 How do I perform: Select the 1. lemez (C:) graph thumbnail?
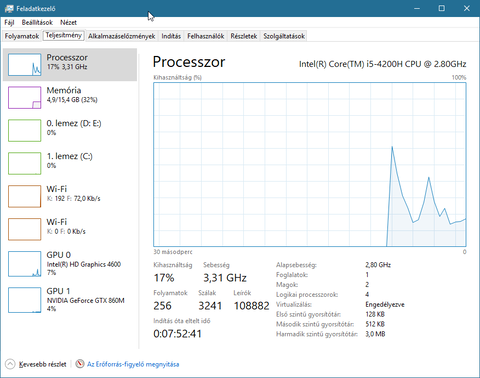point(25,164)
